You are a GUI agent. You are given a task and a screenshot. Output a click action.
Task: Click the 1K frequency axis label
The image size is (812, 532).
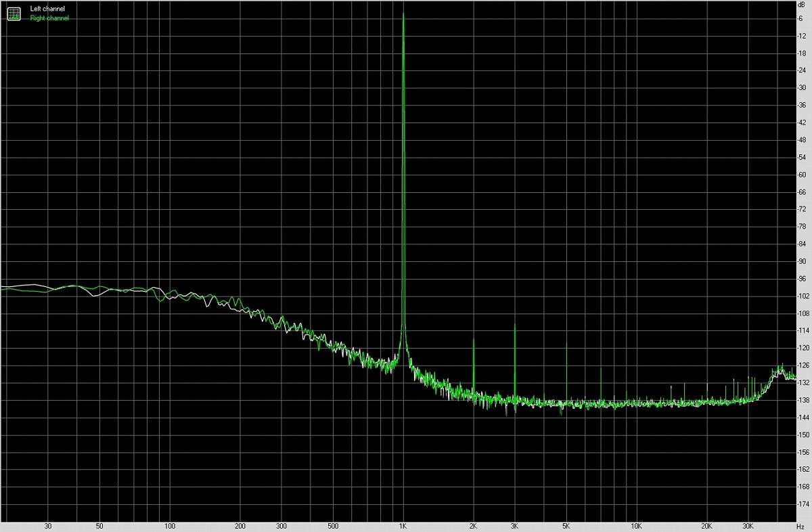pyautogui.click(x=403, y=525)
